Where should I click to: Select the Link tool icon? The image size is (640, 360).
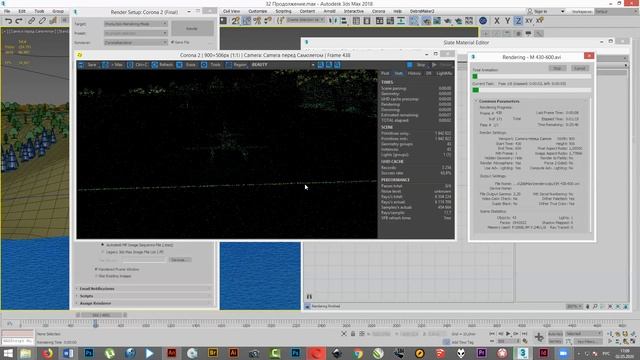(x=31, y=20)
